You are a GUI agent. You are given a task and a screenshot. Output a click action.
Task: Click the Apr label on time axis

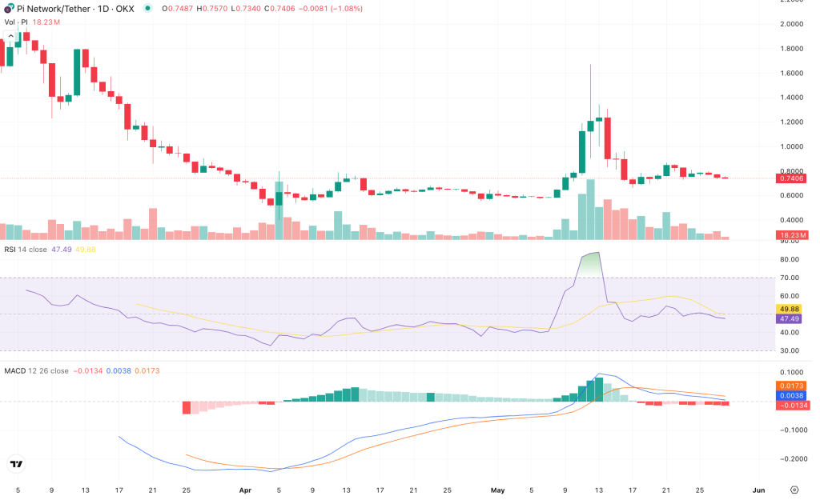point(245,490)
